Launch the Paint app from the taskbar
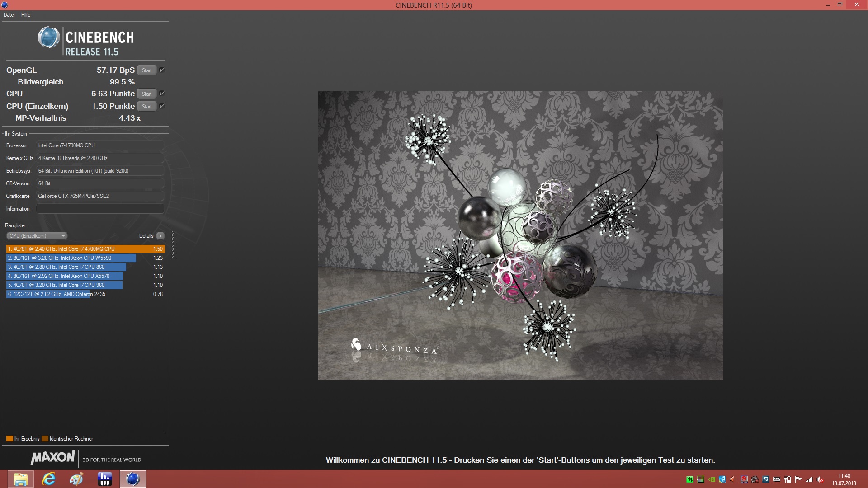Image resolution: width=868 pixels, height=488 pixels. click(x=76, y=479)
